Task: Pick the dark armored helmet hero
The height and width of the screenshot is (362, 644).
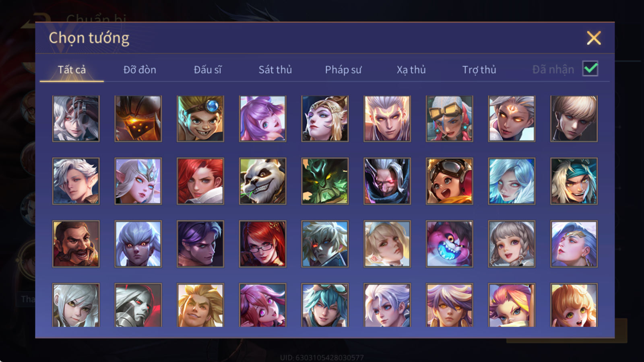Action: tap(138, 119)
